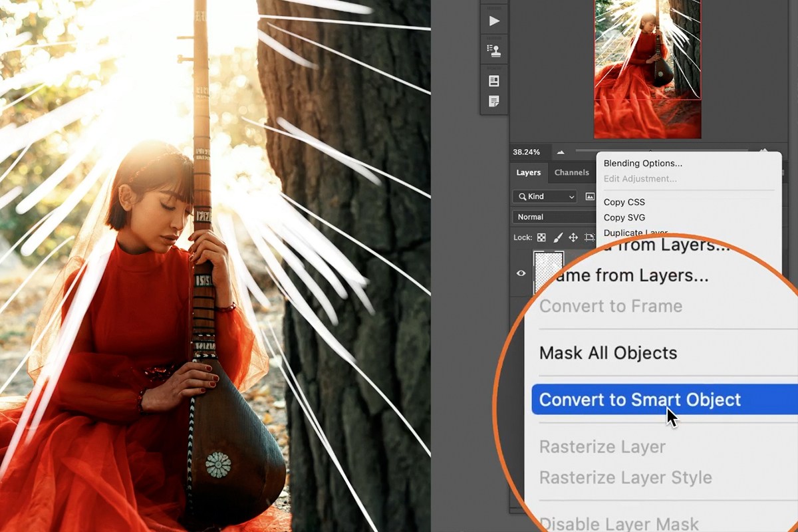The height and width of the screenshot is (532, 798).
Task: Toggle lock artboard nesting icon
Action: [x=589, y=237]
